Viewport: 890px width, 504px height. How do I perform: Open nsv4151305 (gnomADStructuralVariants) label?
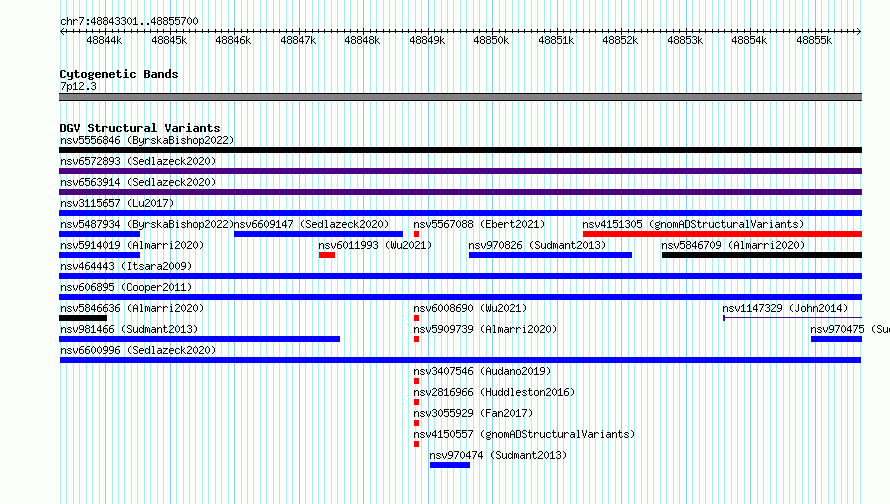tap(693, 224)
